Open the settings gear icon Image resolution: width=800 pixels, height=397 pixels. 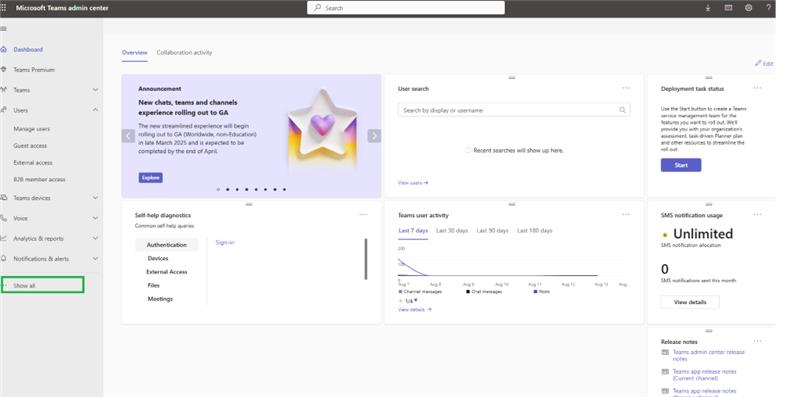pos(748,8)
